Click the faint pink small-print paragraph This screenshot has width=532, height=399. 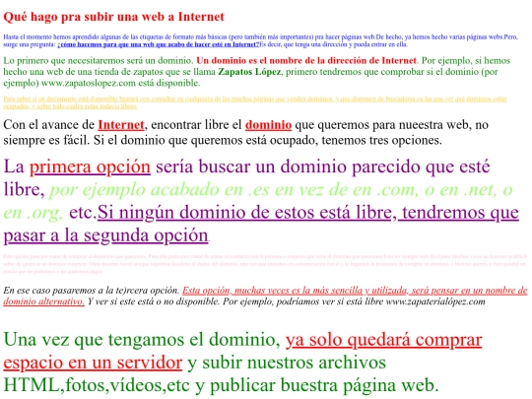pyautogui.click(x=265, y=264)
